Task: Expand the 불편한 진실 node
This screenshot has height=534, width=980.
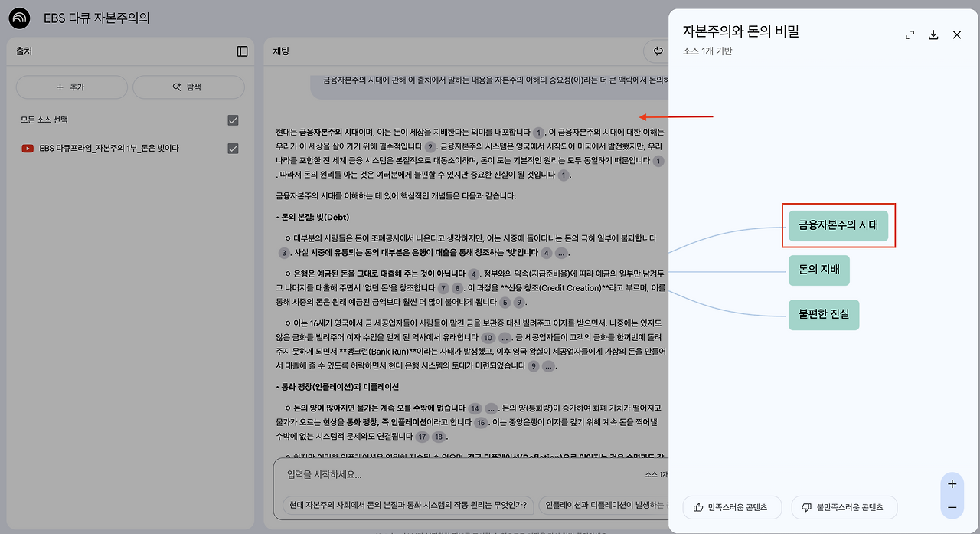Action: point(824,315)
